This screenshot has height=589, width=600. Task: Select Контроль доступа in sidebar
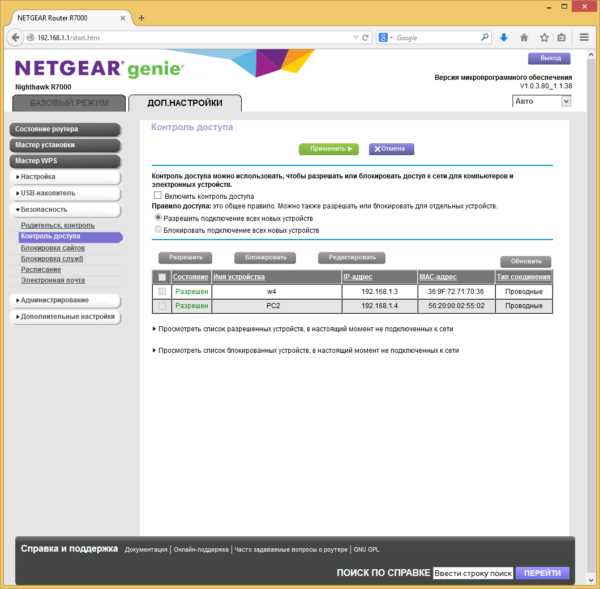(x=70, y=237)
